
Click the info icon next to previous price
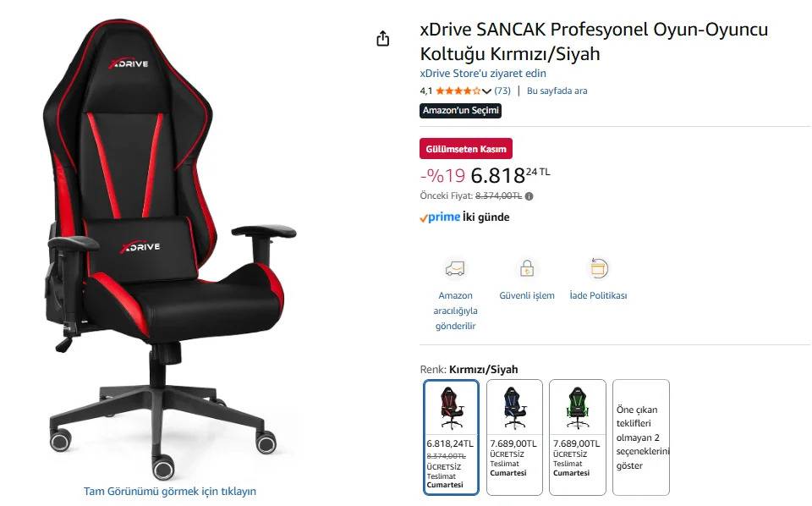point(529,196)
